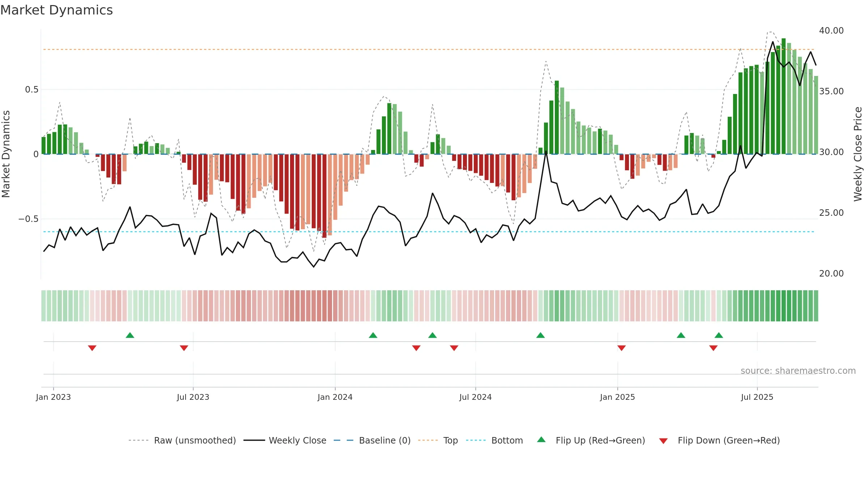Viewport: 868px width, 488px height.
Task: Click the cyan dashed Bottom line swatch in legend
Action: (x=476, y=440)
